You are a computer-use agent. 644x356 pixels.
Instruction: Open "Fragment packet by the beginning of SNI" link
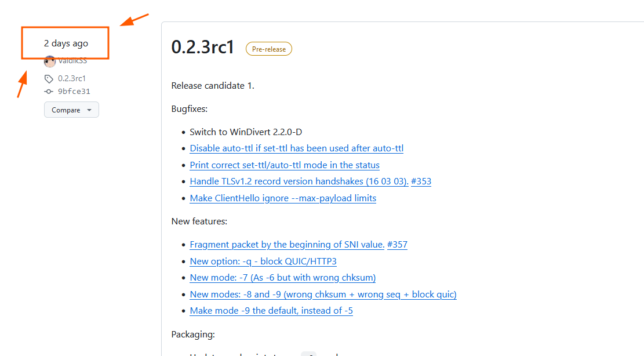287,245
